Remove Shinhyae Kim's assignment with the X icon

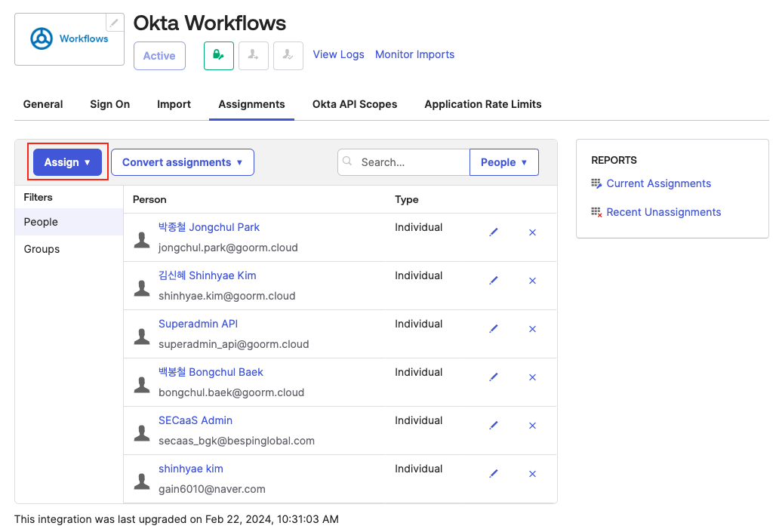532,281
